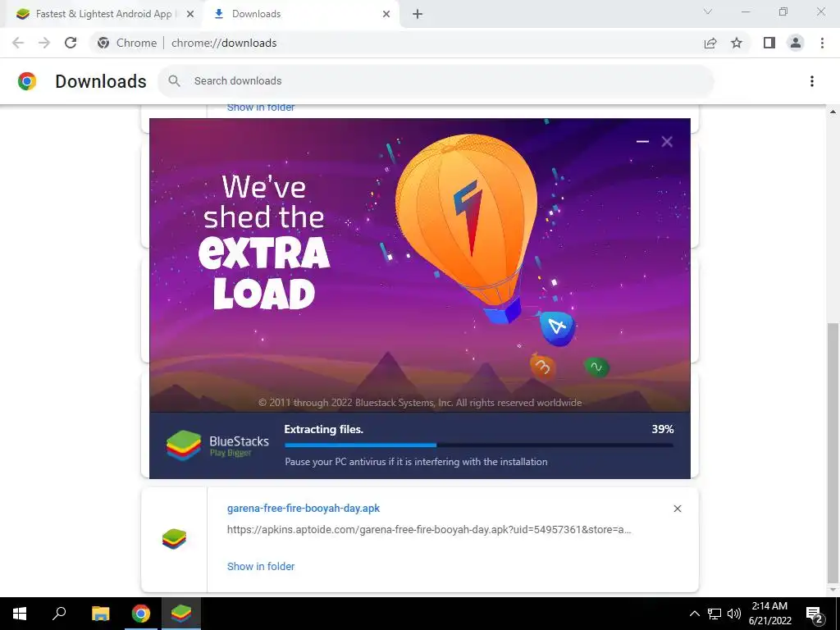Viewport: 840px width, 630px height.
Task: Remove garena apk from downloads list
Action: point(677,509)
